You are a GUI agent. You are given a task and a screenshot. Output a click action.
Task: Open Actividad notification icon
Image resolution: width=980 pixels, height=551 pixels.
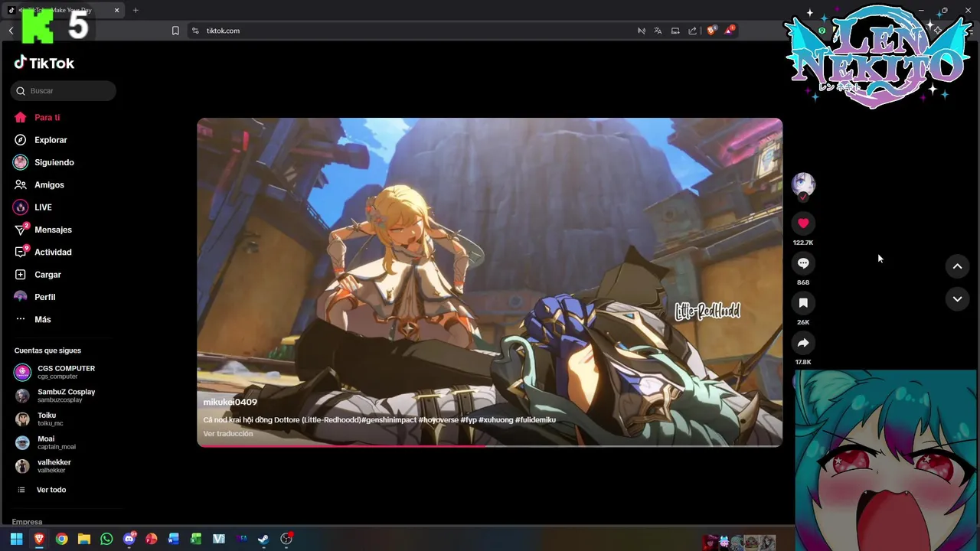[x=21, y=252]
